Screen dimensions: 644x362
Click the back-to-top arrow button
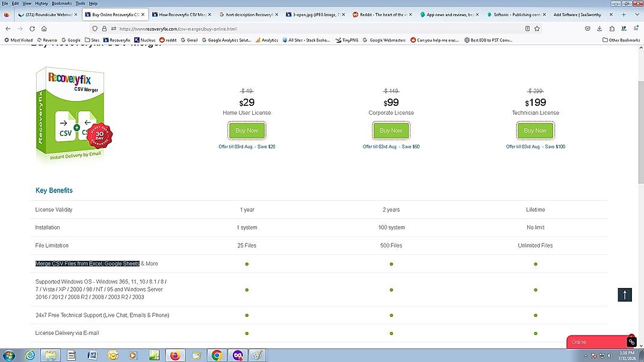click(625, 295)
